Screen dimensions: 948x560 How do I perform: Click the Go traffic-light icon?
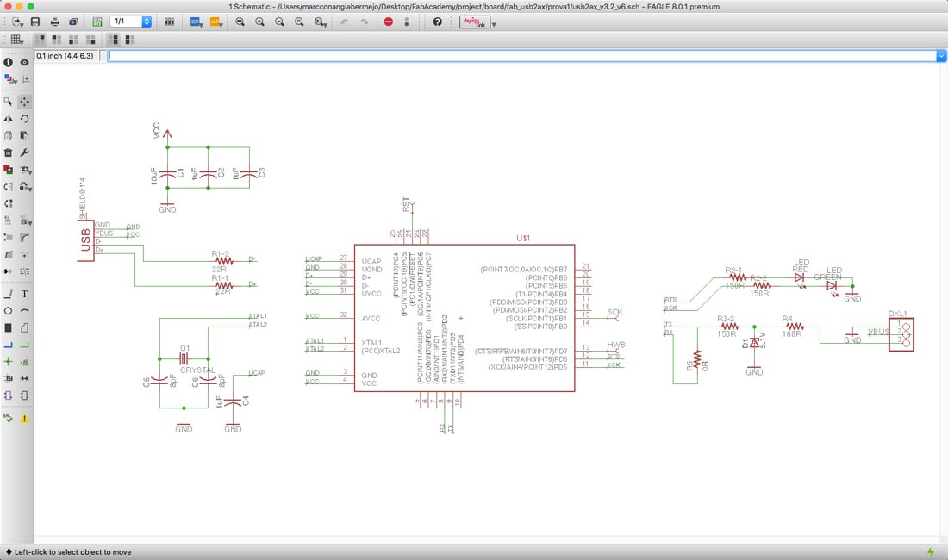pyautogui.click(x=406, y=22)
